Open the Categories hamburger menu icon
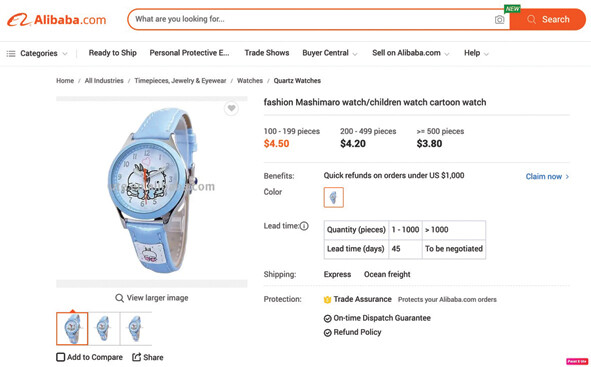 tap(11, 54)
